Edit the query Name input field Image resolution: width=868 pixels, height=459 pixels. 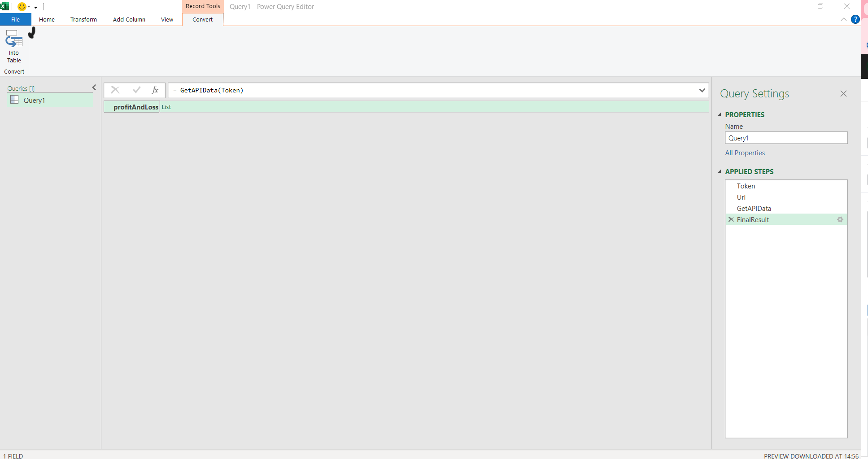786,138
